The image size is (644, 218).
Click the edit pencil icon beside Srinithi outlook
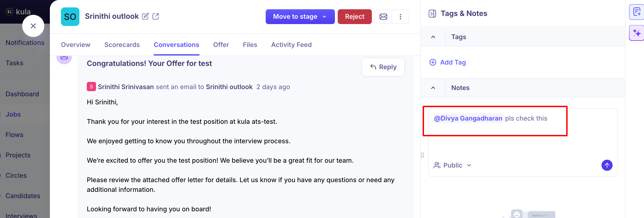pos(145,16)
